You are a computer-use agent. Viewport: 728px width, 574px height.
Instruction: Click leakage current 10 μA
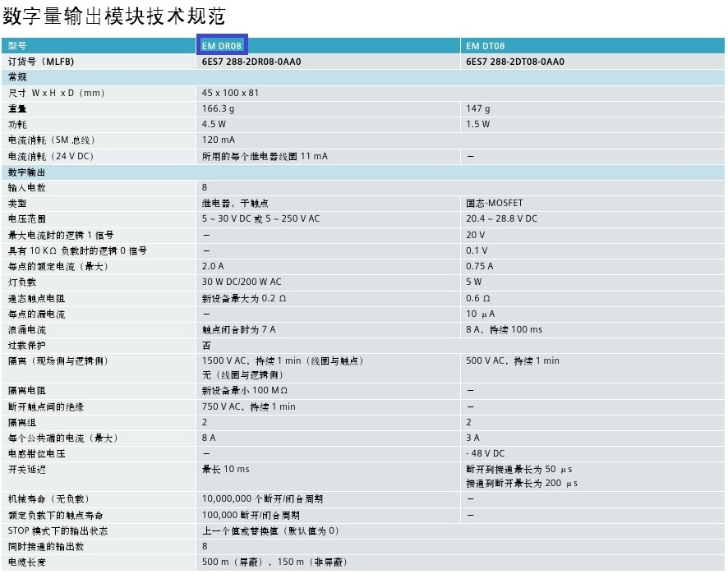480,315
